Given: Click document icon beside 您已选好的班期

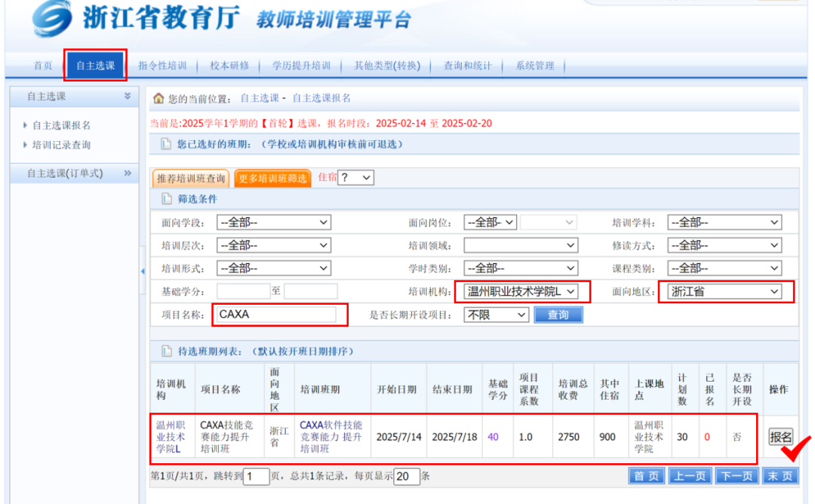Looking at the screenshot, I should click(x=166, y=144).
